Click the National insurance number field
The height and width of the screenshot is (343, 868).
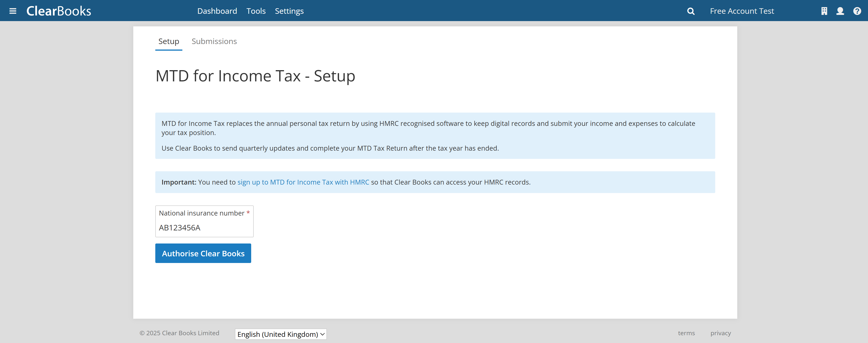point(204,227)
